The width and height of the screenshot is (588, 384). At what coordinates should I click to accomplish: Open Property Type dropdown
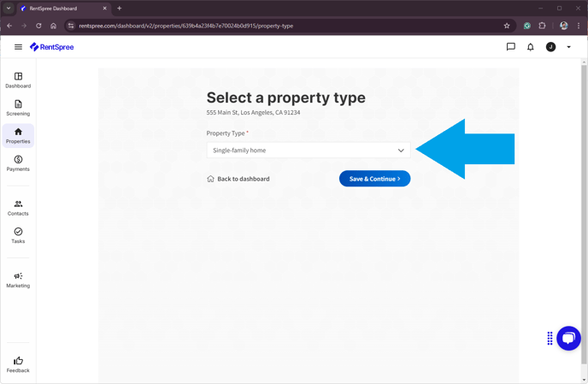click(x=309, y=151)
